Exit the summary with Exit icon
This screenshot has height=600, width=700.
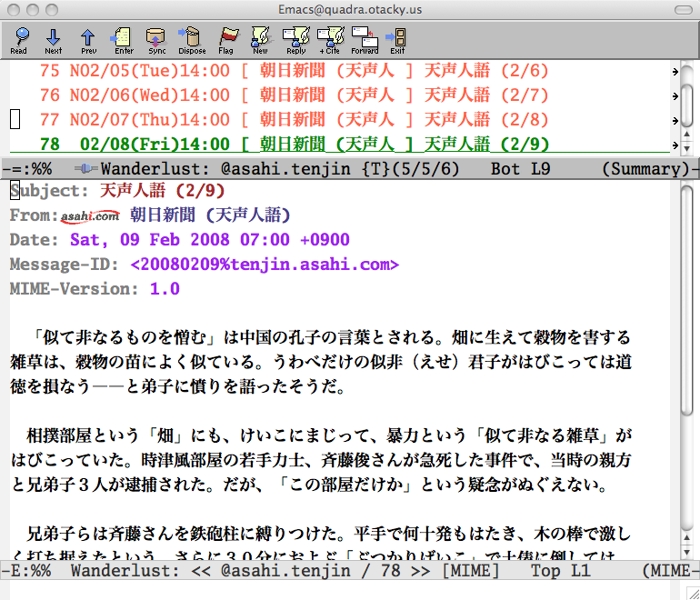point(397,40)
